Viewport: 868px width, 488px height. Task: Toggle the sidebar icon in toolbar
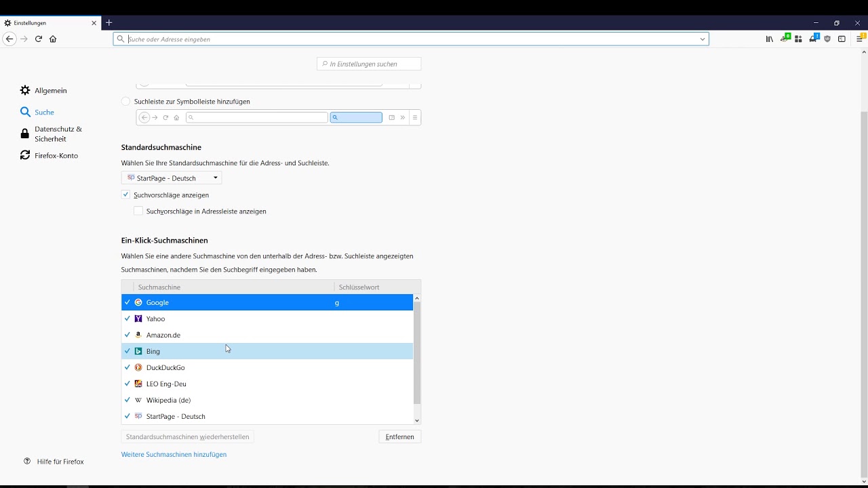(x=842, y=39)
